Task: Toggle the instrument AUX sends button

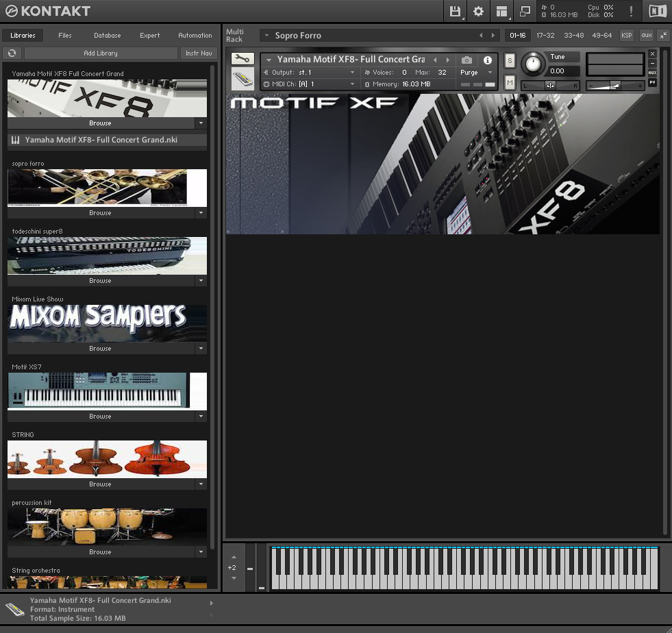Action: click(652, 73)
